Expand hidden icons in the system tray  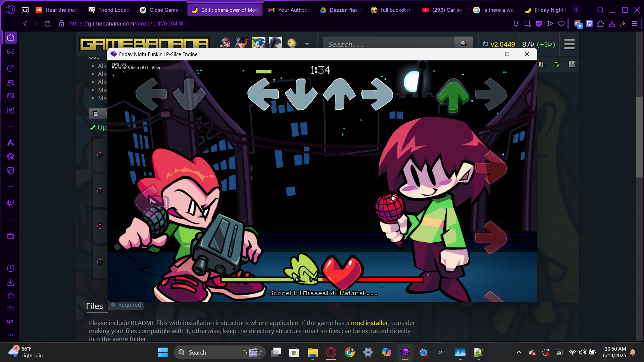click(518, 352)
